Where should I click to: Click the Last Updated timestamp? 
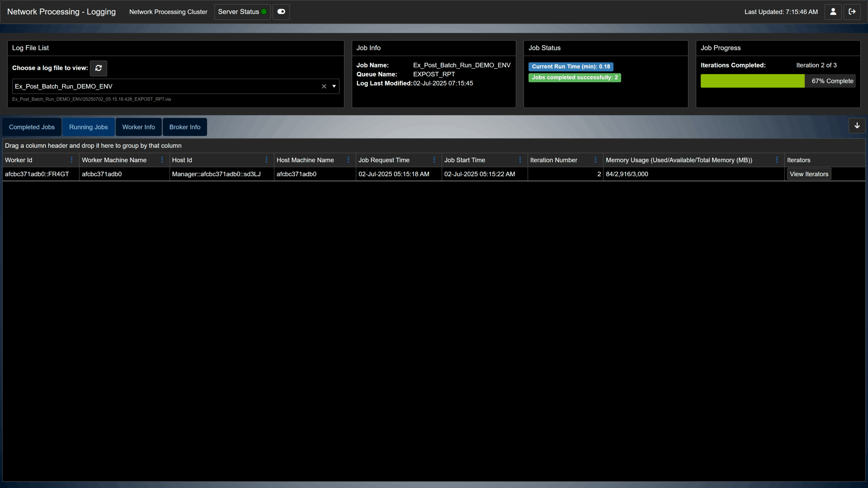click(781, 12)
